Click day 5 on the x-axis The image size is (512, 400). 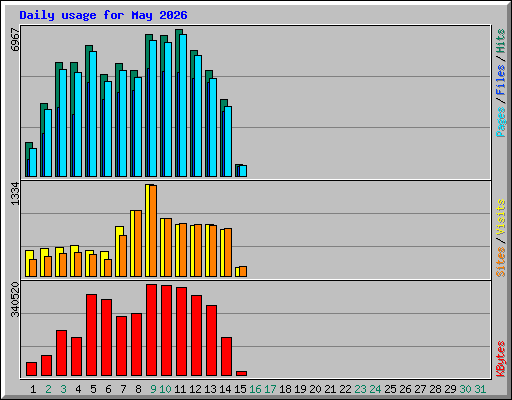pyautogui.click(x=93, y=389)
